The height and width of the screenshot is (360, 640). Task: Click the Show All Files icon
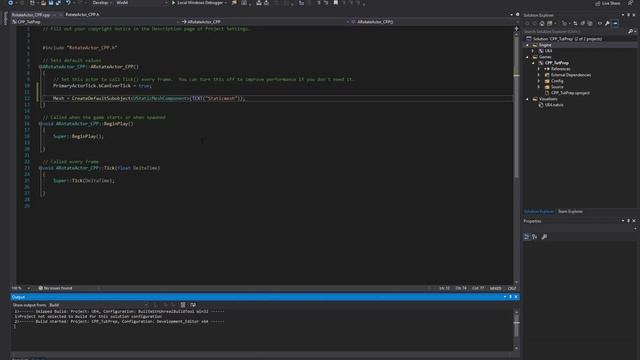[590, 24]
